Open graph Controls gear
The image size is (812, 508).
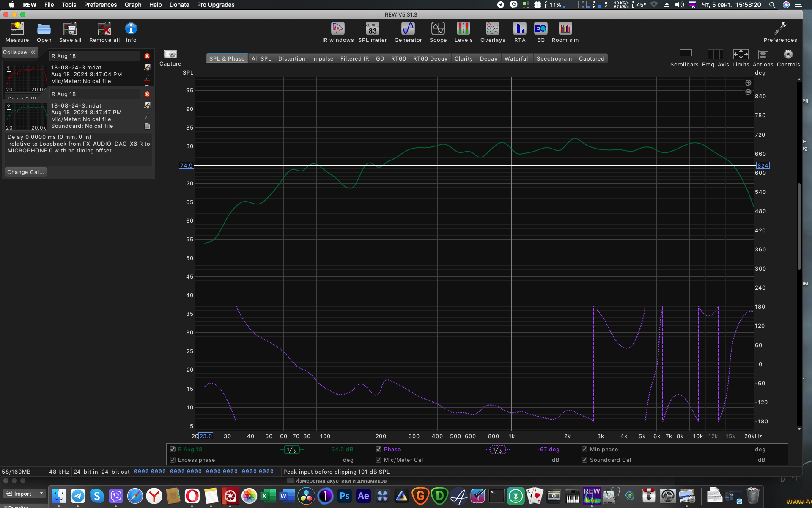tap(788, 55)
